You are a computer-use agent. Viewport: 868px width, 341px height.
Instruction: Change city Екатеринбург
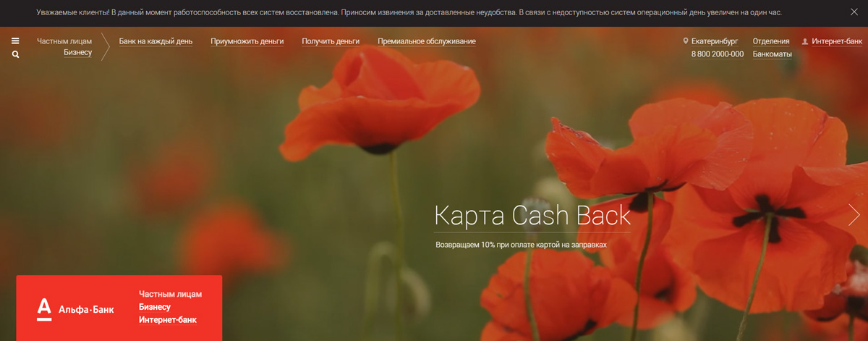(715, 41)
